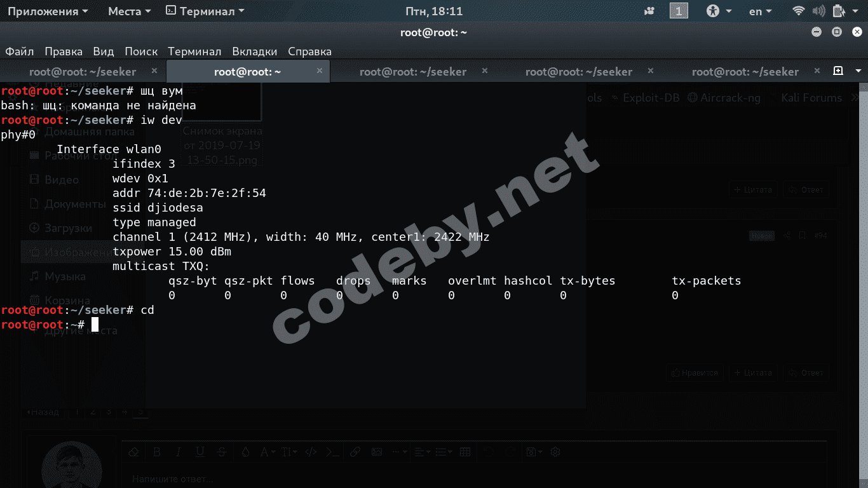Open the Птн, 18:11 clock in the top bar
Viewport: 868px width, 488px height.
434,11
